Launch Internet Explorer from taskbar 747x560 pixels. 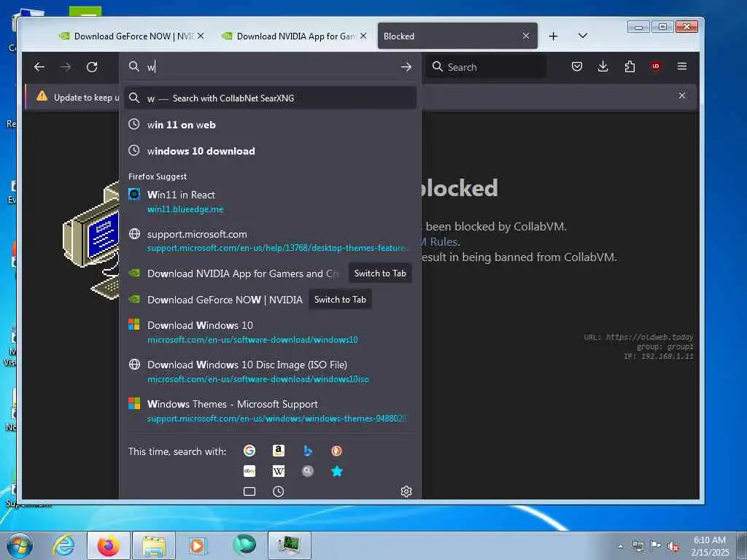tap(63, 545)
